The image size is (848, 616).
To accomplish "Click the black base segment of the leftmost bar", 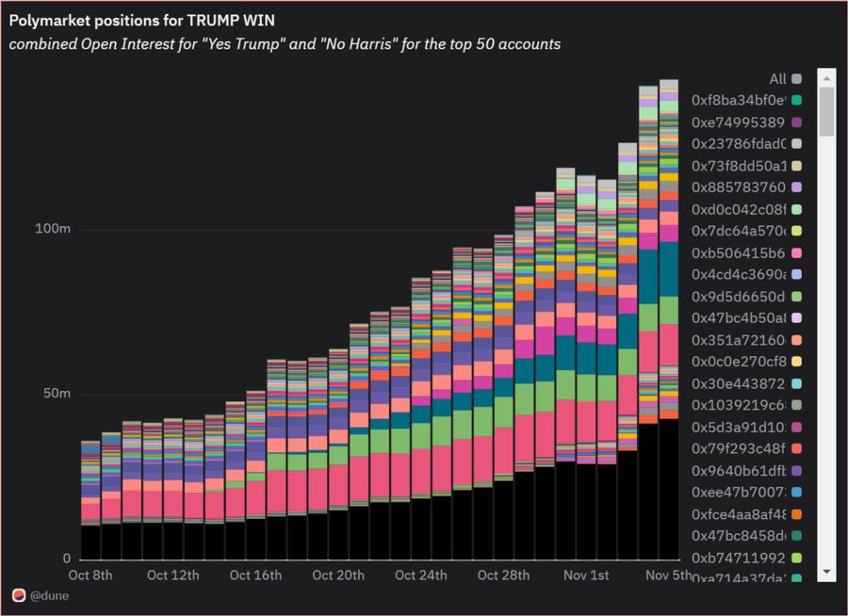I will [90, 542].
